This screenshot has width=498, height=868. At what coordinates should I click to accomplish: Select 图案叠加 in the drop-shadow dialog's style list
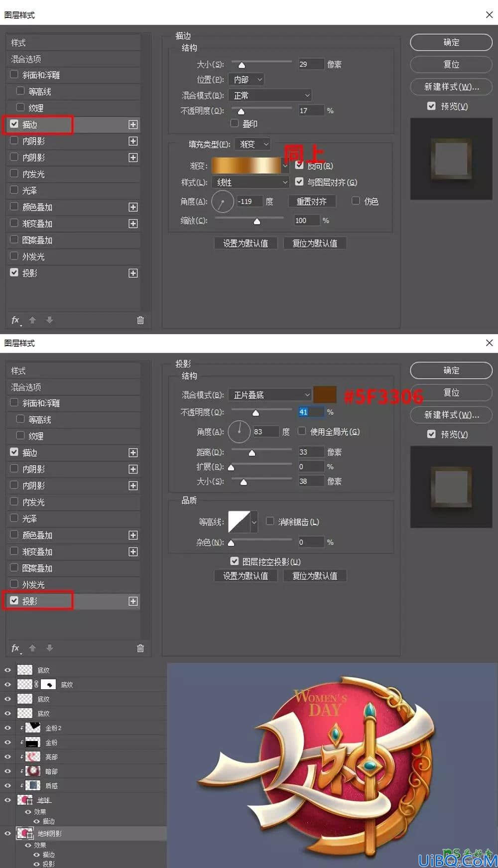pos(37,568)
